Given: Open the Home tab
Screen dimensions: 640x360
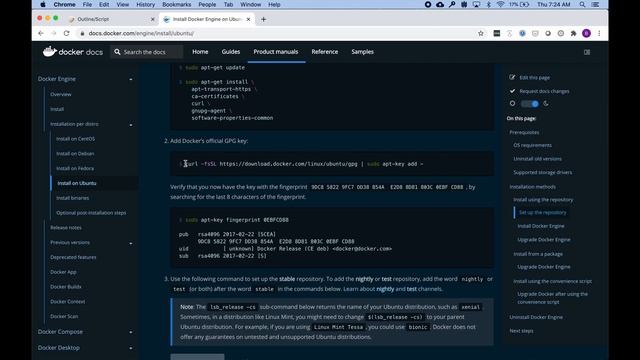Looking at the screenshot, I should click(200, 52).
